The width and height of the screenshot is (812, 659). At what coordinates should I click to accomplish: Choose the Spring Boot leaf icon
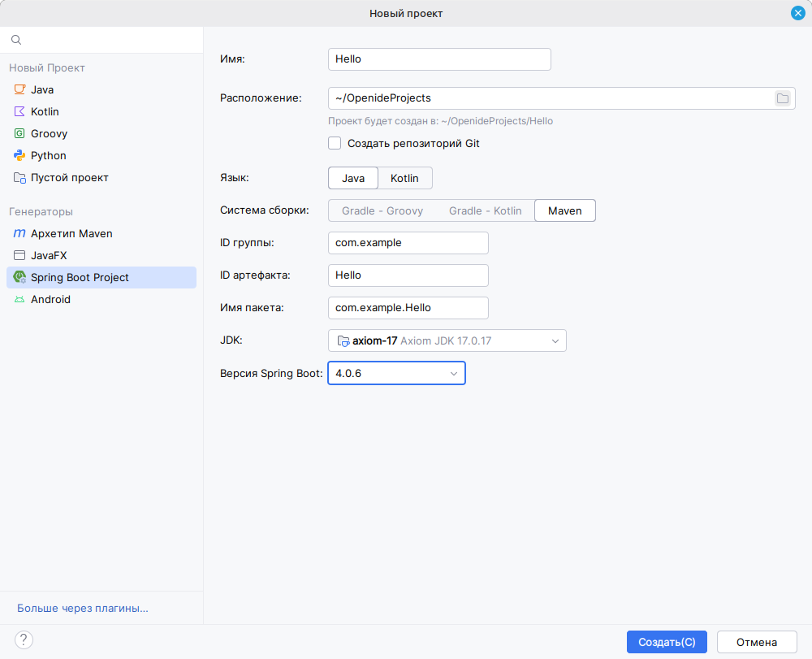coord(19,277)
